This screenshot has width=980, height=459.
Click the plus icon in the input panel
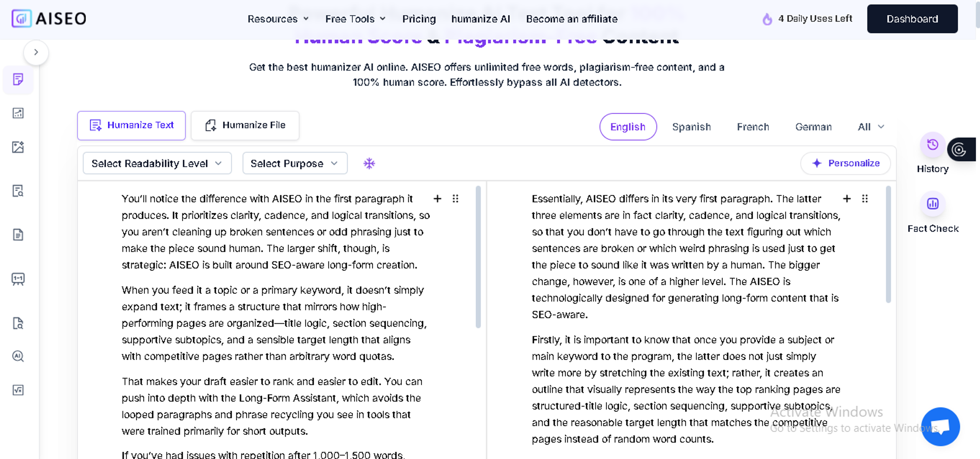tap(437, 199)
